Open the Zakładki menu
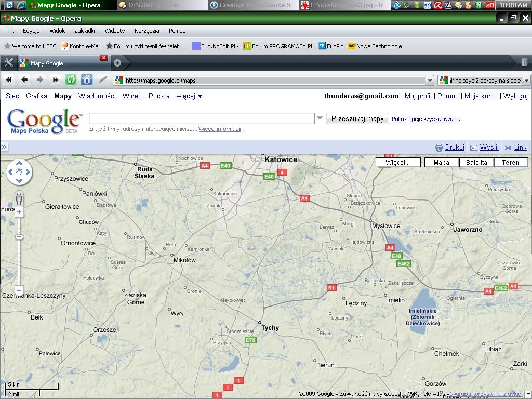532x399 pixels. click(x=85, y=31)
